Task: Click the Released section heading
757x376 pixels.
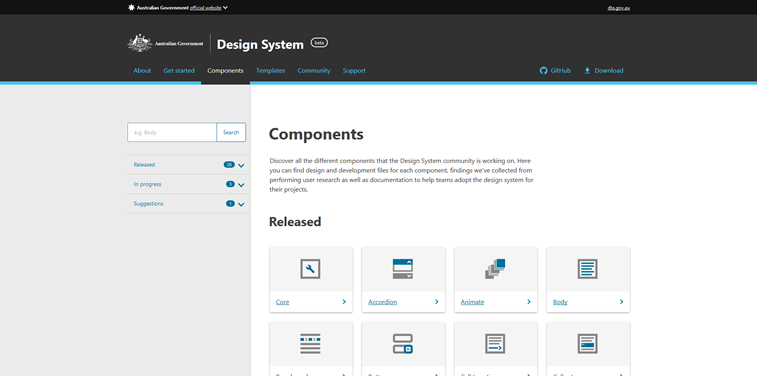Action: 295,222
